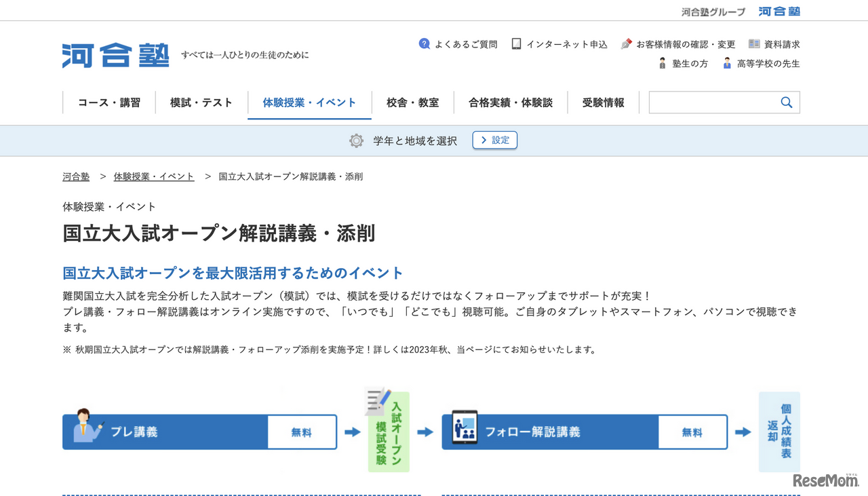Click the booklet icon for 資料請求
This screenshot has width=868, height=496.
(x=754, y=43)
